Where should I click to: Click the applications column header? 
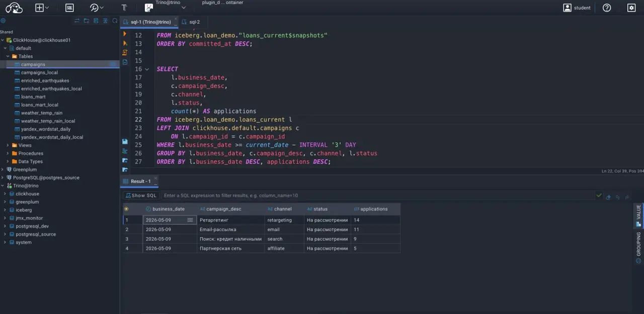[374, 209]
